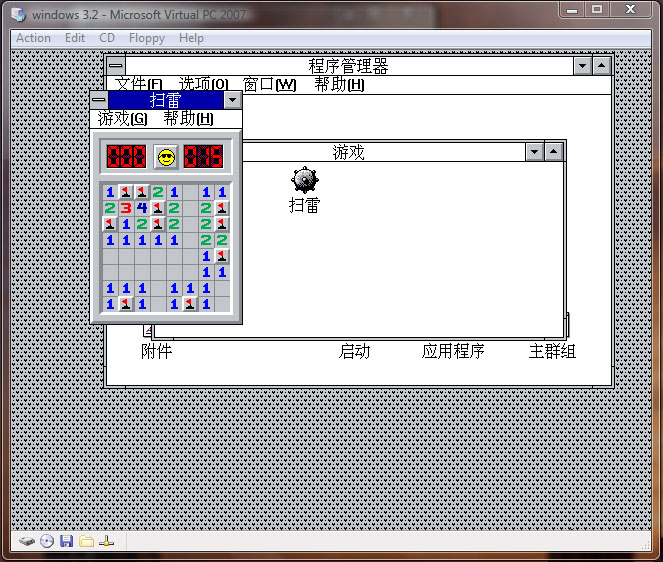This screenshot has width=663, height=562.
Task: Open the 帮助(H) menu in 程序管理器
Action: click(340, 85)
